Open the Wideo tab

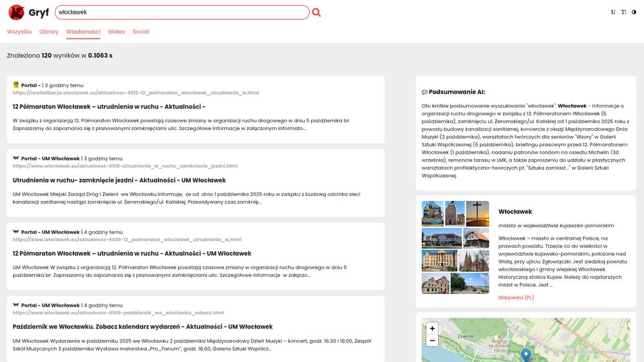coord(116,32)
